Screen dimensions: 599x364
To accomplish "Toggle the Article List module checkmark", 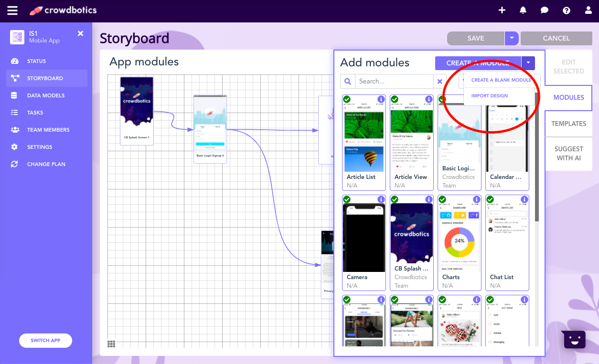I will pyautogui.click(x=347, y=99).
